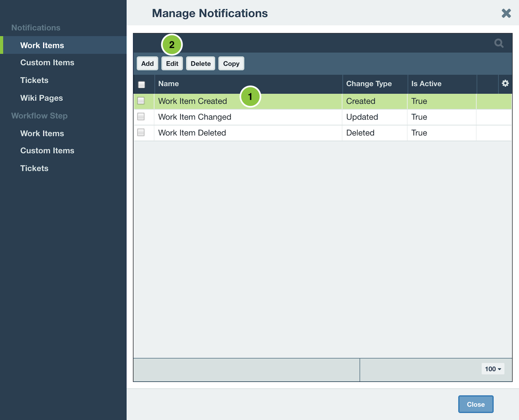Switch to Custom Items under Notifications
519x420 pixels.
click(x=47, y=62)
